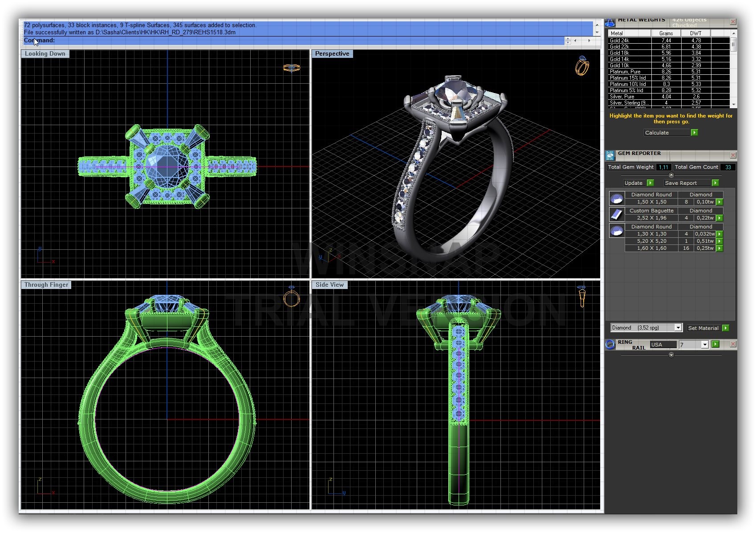The width and height of the screenshot is (756, 533).
Task: Expand the Ring Rail panel round toggle
Action: [671, 355]
